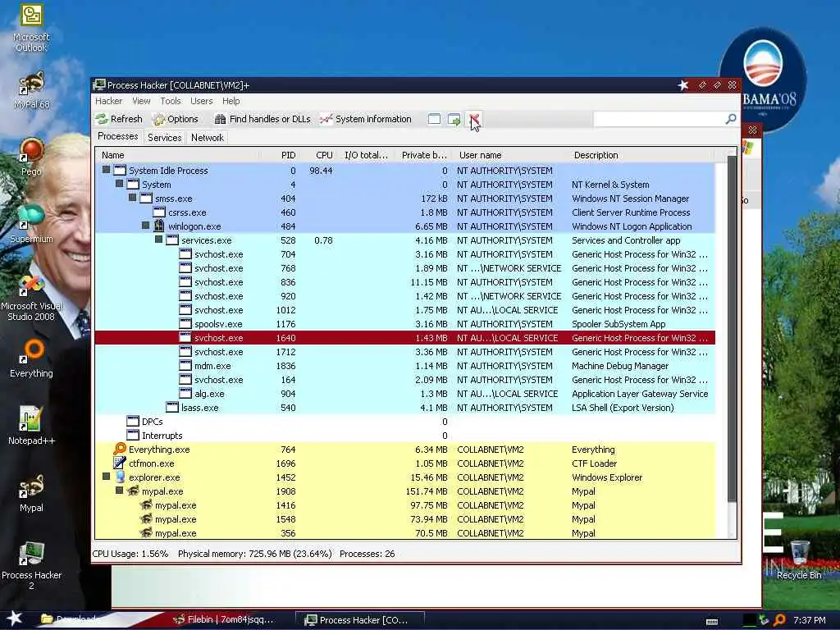
Task: Click the 7:37 PM taskbar clock
Action: click(809, 620)
